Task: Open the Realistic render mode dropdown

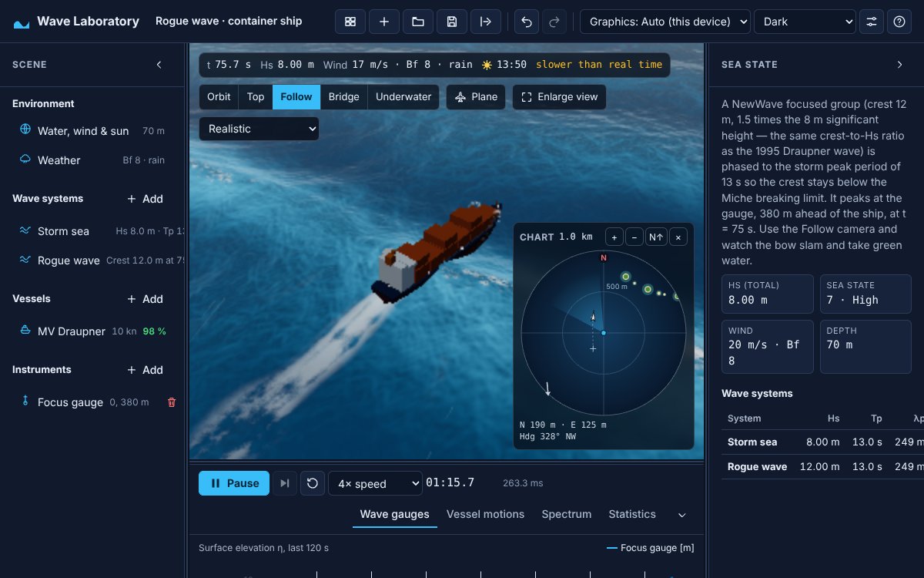Action: click(259, 129)
